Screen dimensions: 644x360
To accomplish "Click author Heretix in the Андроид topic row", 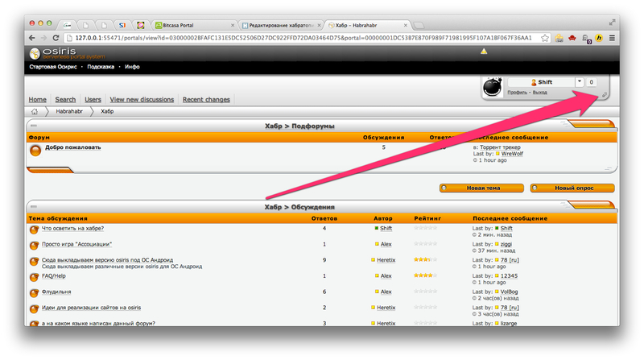I will pyautogui.click(x=386, y=260).
